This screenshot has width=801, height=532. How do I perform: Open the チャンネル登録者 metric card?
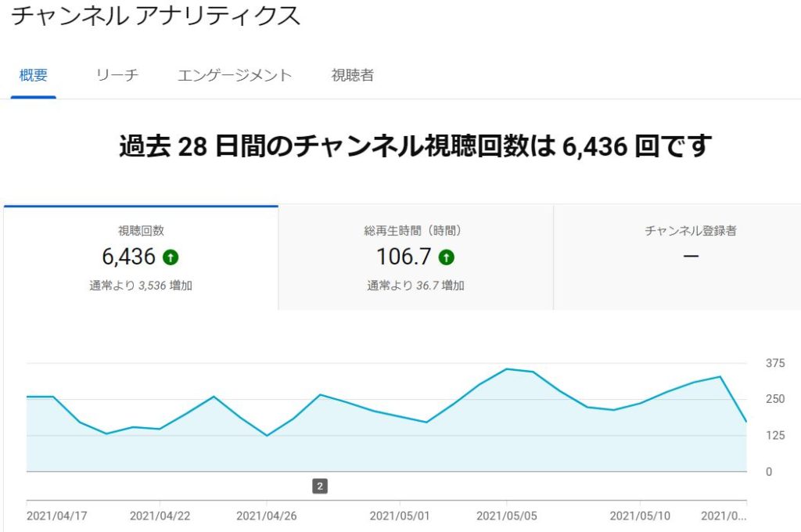coord(690,258)
